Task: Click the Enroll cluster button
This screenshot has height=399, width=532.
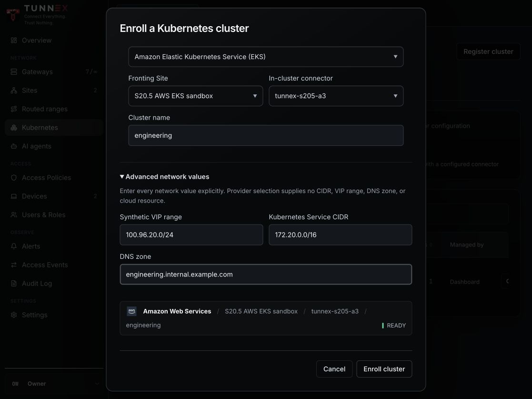Action: [x=384, y=369]
